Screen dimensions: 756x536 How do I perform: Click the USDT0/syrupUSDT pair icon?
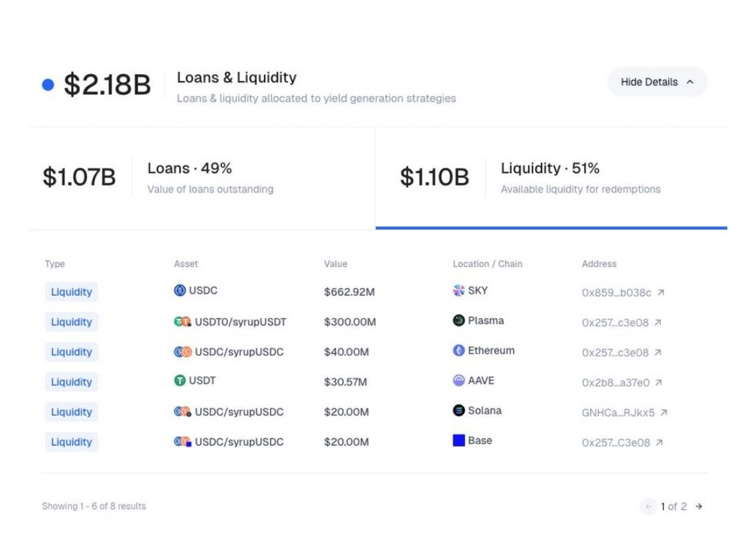click(183, 322)
